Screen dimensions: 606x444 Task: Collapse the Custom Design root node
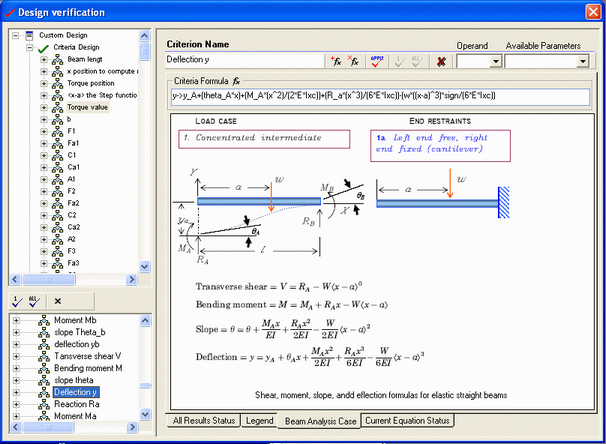[x=15, y=36]
